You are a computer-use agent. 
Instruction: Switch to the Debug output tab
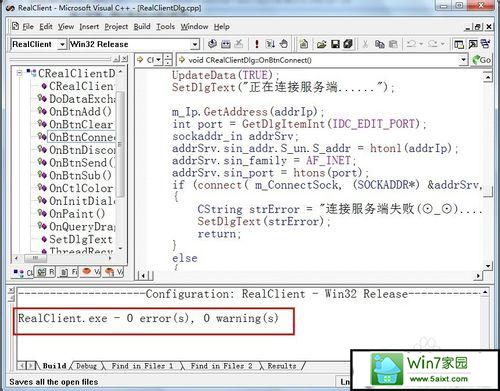86,366
